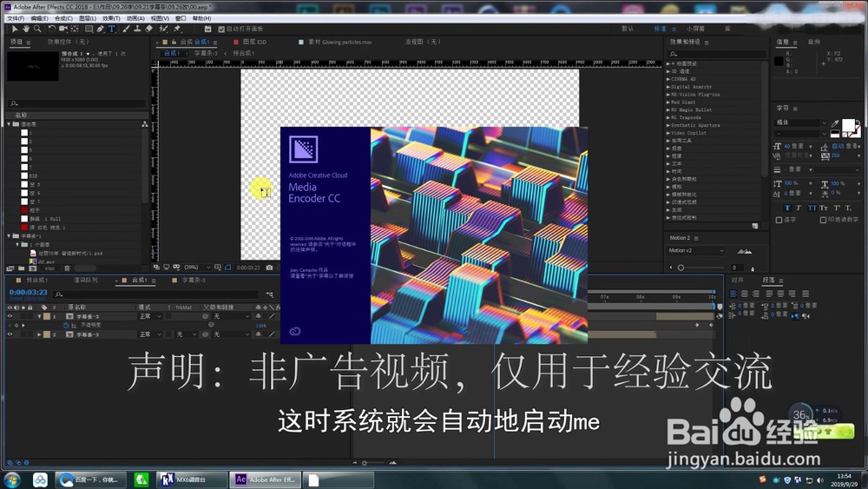Open the 效果(T) menu

pyautogui.click(x=111, y=18)
